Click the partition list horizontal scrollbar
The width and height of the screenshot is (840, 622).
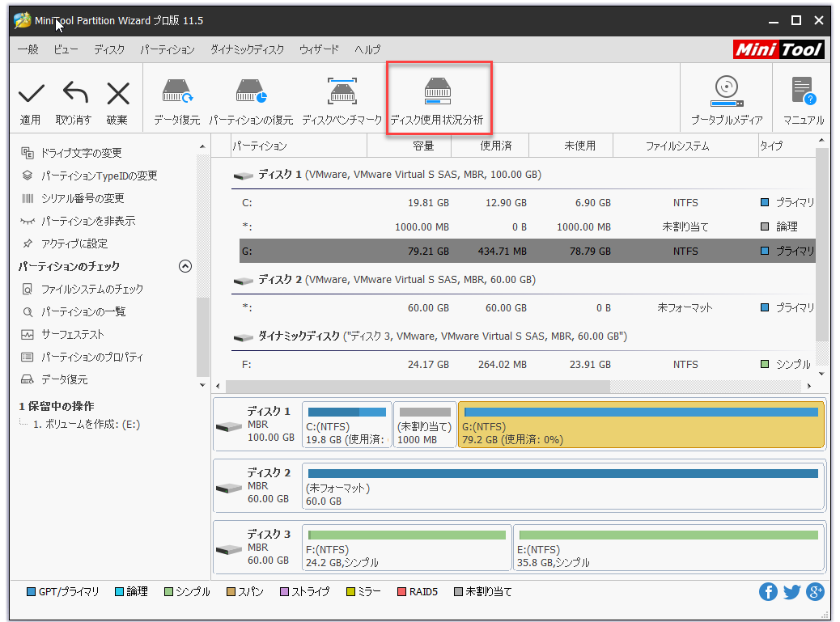pyautogui.click(x=418, y=386)
